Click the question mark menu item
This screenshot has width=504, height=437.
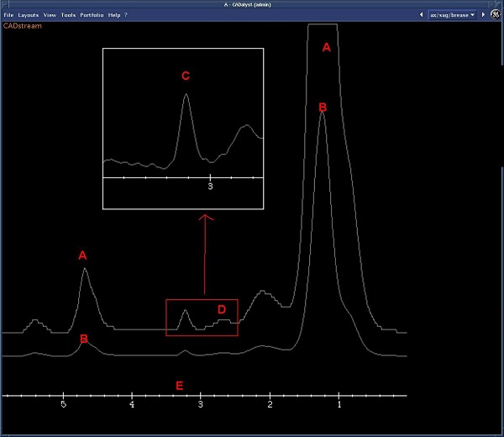pos(126,15)
